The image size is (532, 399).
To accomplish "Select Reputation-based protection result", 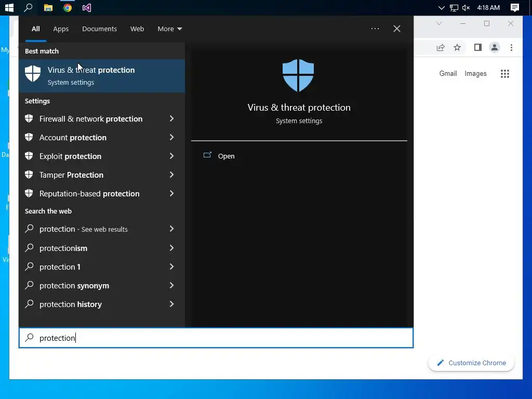I will click(x=89, y=193).
